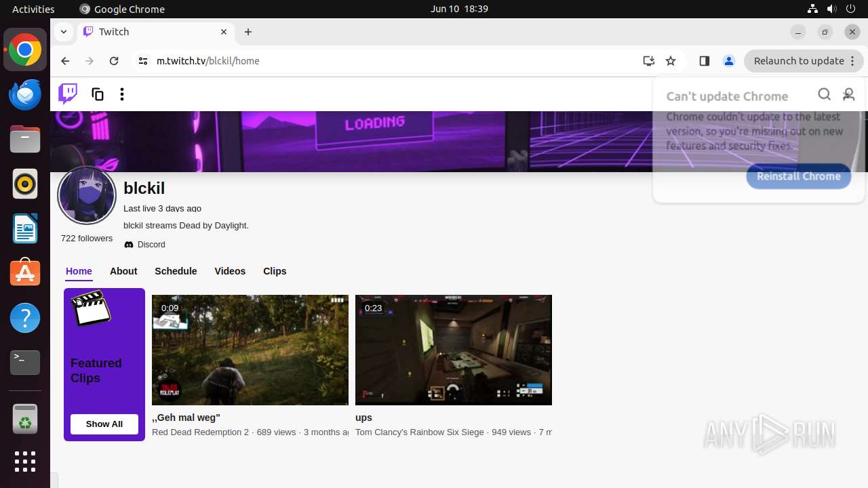The height and width of the screenshot is (488, 868).
Task: Reload the Twitch page
Action: (114, 61)
